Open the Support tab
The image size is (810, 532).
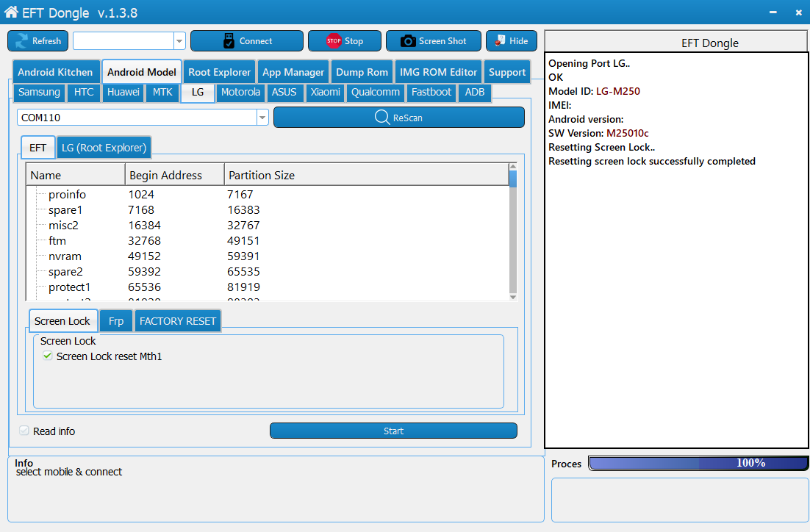click(x=506, y=72)
